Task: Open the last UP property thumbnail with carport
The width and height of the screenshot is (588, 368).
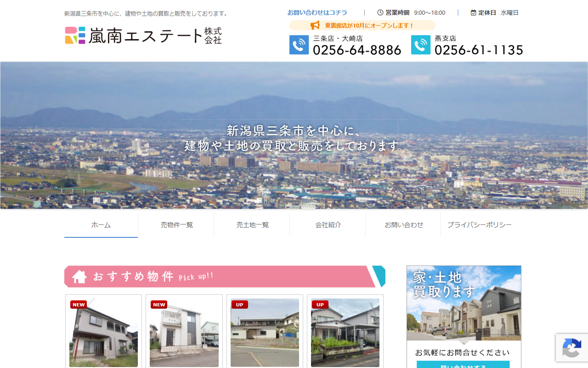Action: (345, 333)
